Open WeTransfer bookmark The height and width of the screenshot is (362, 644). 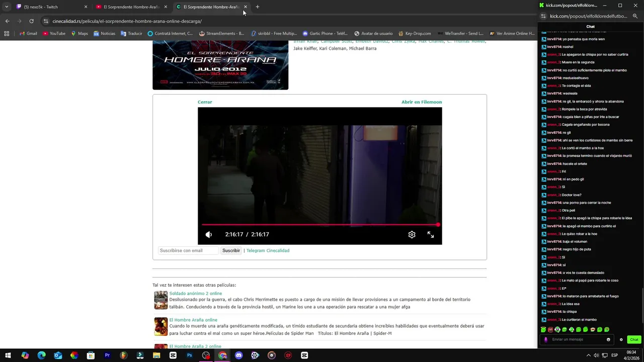coord(460,34)
